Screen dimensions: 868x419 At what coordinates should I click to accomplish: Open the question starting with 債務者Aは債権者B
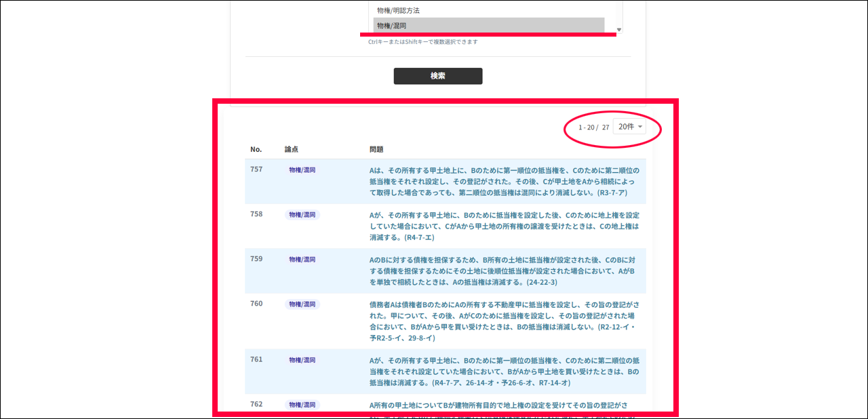coord(504,321)
